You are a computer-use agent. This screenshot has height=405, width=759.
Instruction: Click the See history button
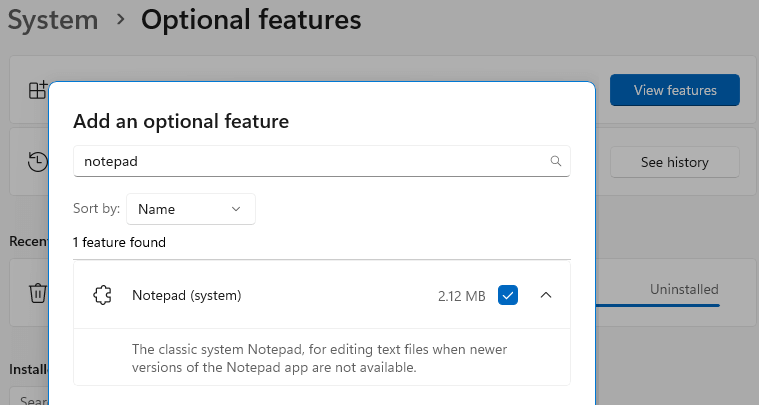(675, 162)
